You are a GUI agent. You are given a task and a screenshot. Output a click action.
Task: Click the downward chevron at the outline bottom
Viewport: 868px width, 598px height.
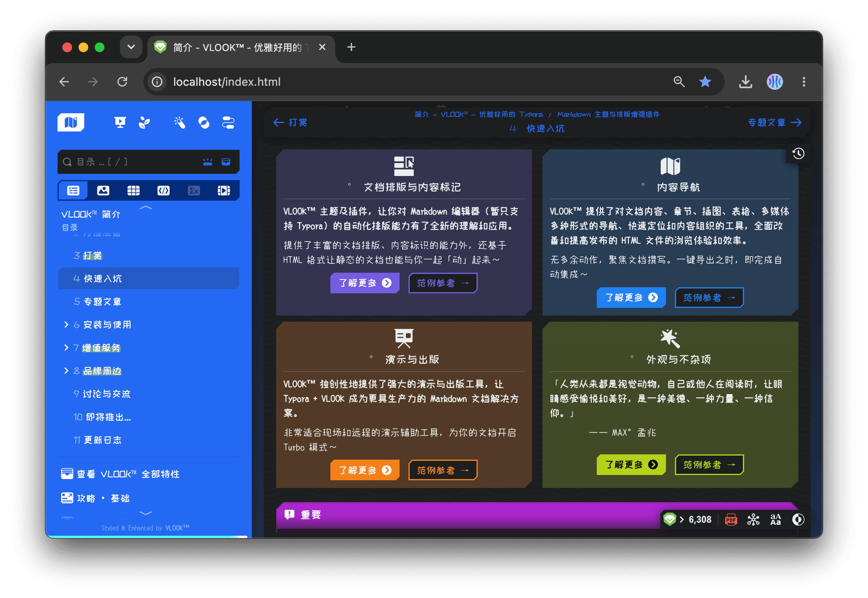146,513
